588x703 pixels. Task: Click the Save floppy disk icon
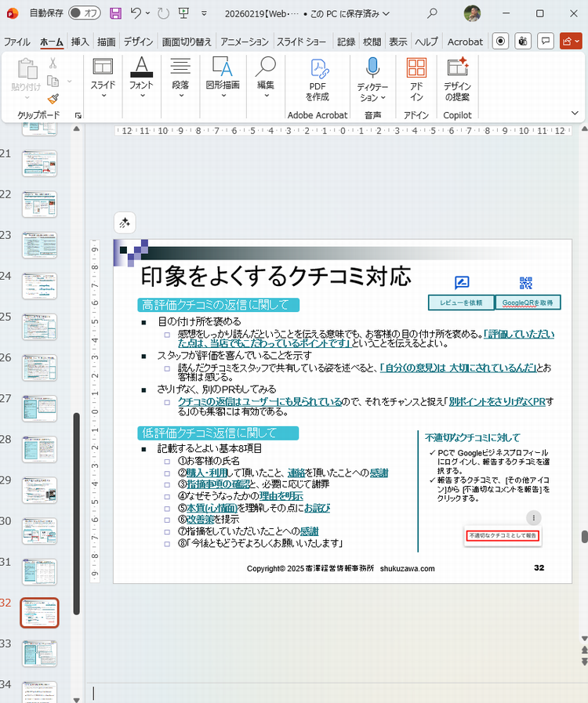click(115, 13)
